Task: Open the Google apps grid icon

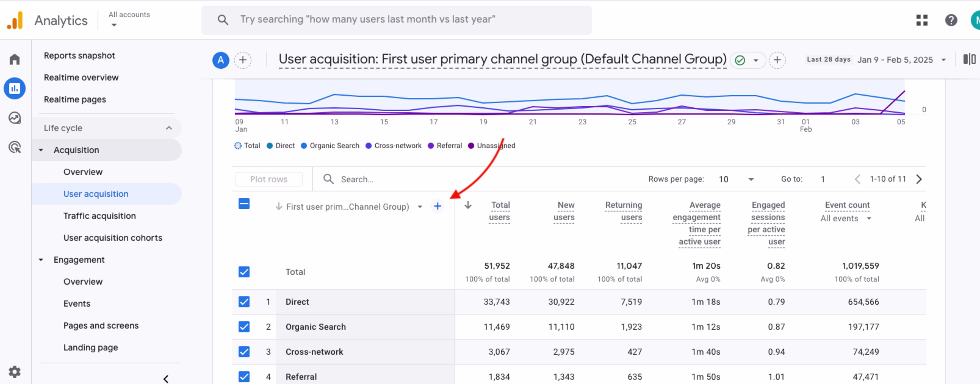Action: pos(922,20)
